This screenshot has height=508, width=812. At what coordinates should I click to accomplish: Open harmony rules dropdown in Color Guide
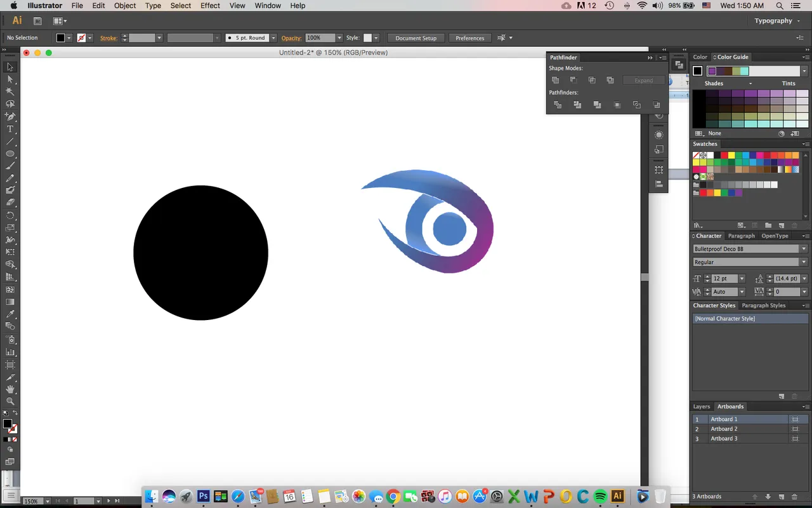tap(804, 71)
